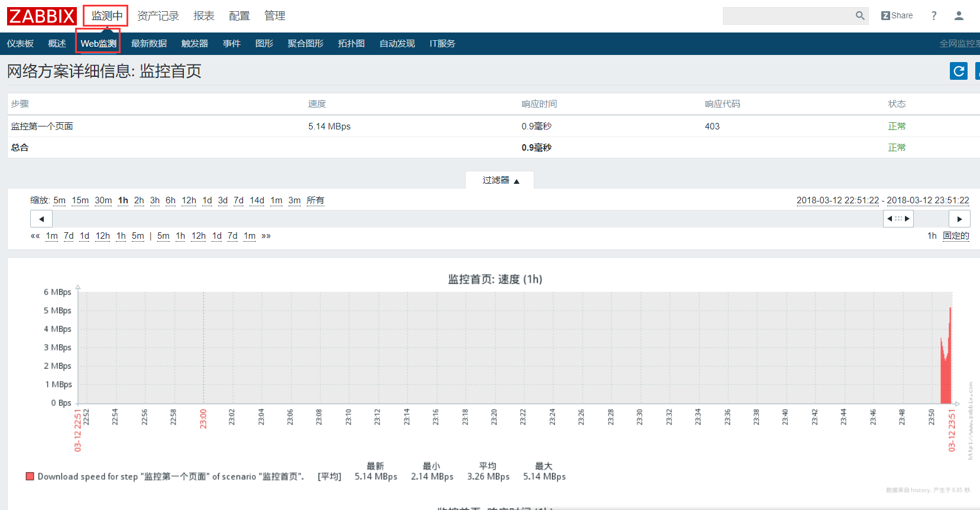This screenshot has height=510, width=980.
Task: Set zoom to 14d
Action: [257, 200]
